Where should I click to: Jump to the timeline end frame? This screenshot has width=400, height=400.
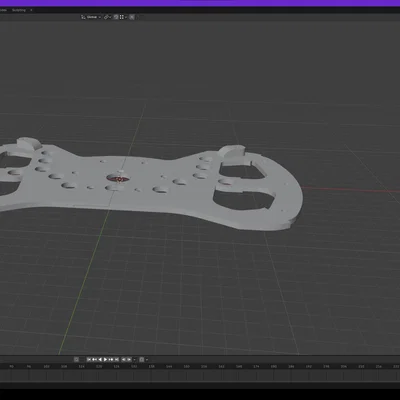click(x=117, y=359)
